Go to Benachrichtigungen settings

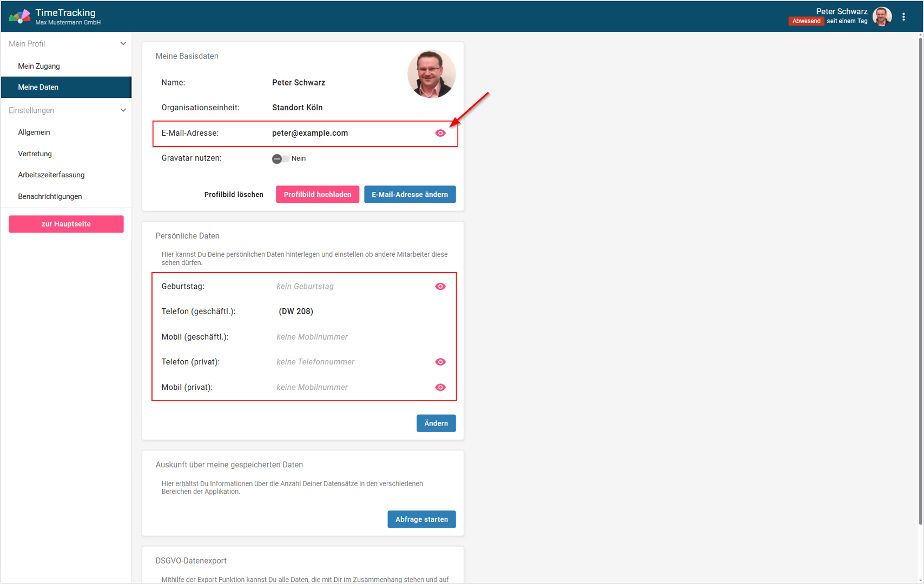[50, 196]
